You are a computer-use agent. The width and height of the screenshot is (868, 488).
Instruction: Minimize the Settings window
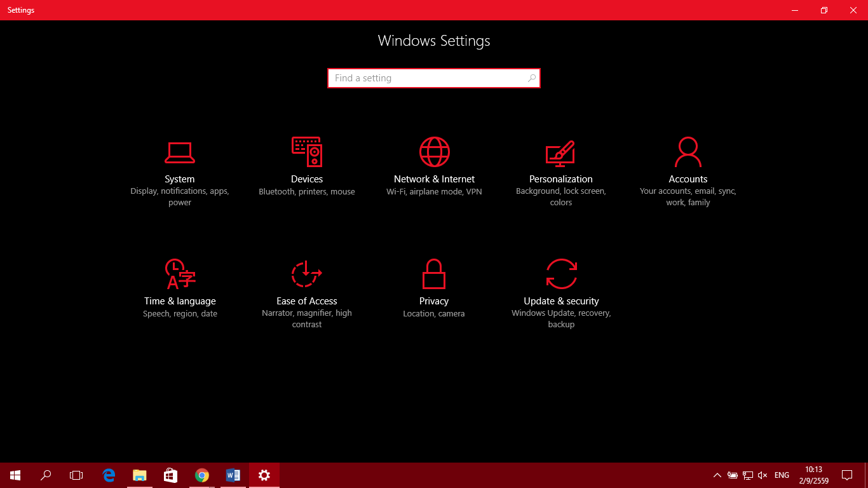pos(795,10)
